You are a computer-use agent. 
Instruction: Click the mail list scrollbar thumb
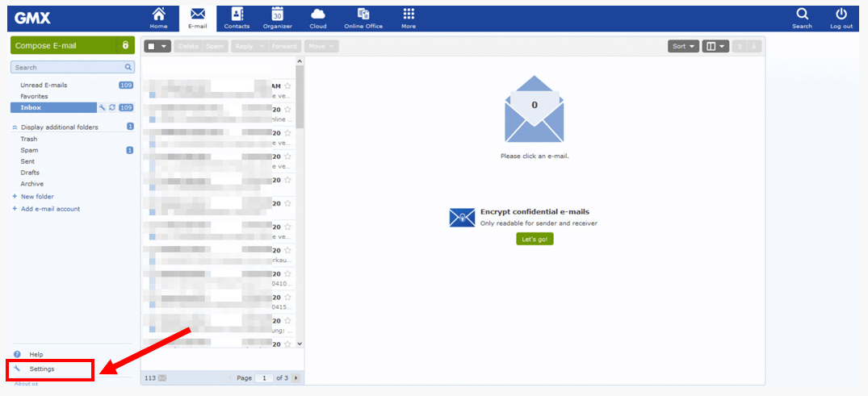[300, 97]
